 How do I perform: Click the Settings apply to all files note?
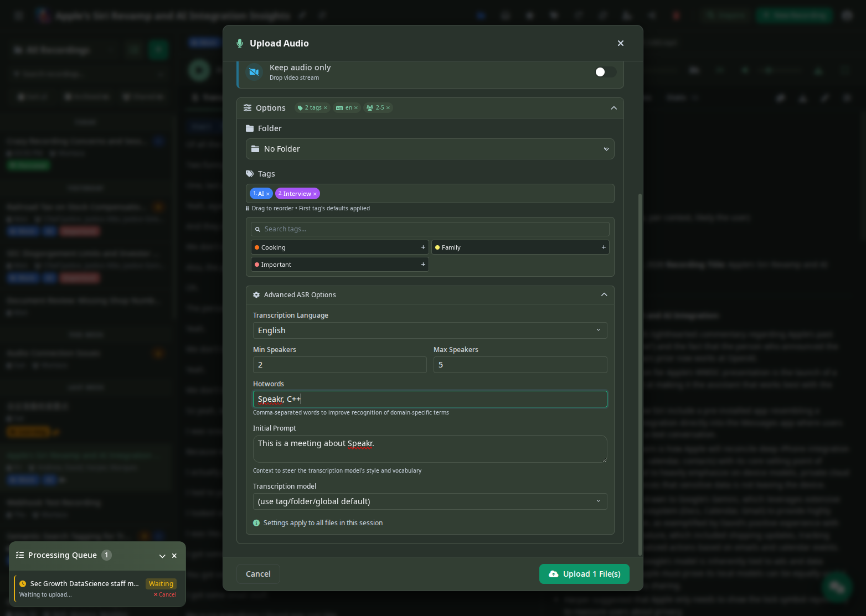coord(323,523)
